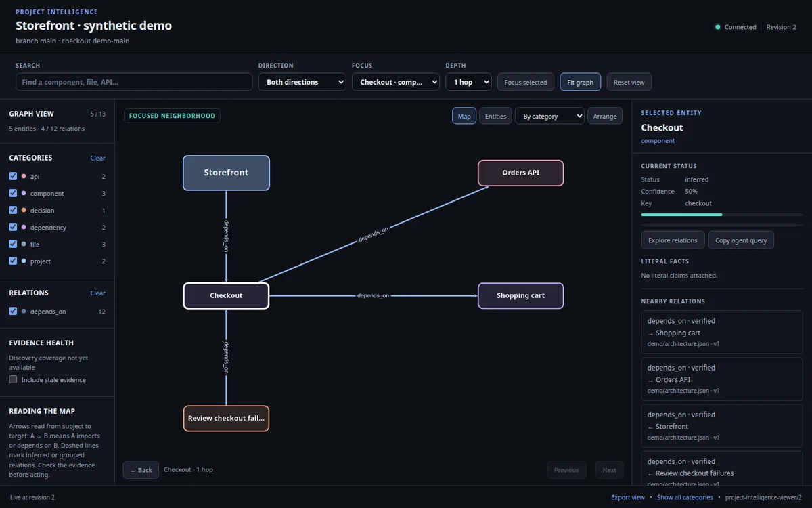Click depends_on label between Checkout and Shopping cart
The image size is (812, 508).
click(373, 296)
